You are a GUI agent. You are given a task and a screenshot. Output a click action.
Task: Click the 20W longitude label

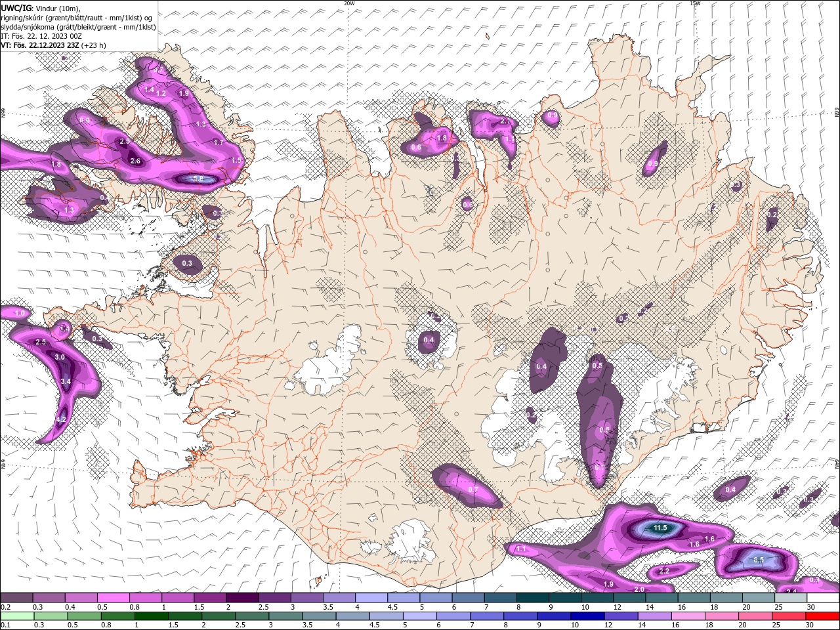point(349,3)
